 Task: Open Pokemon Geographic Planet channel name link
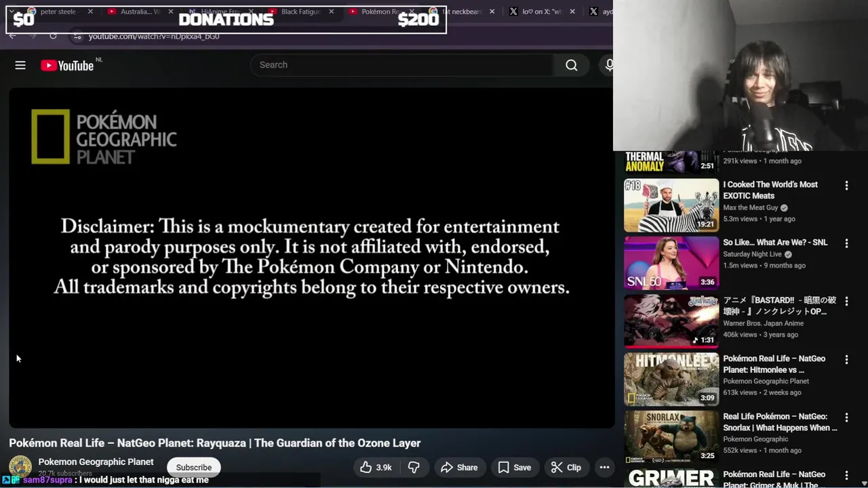tap(96, 462)
